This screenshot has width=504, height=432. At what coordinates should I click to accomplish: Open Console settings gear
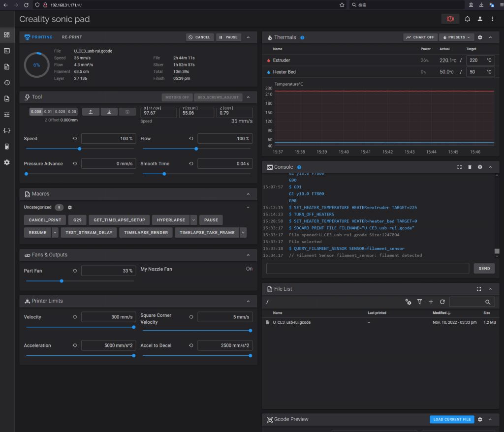(479, 167)
